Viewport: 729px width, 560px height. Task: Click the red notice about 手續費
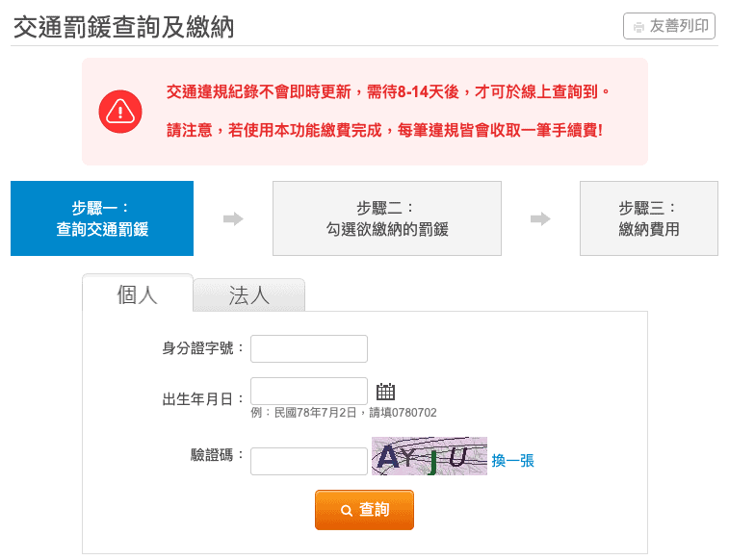coord(384,130)
